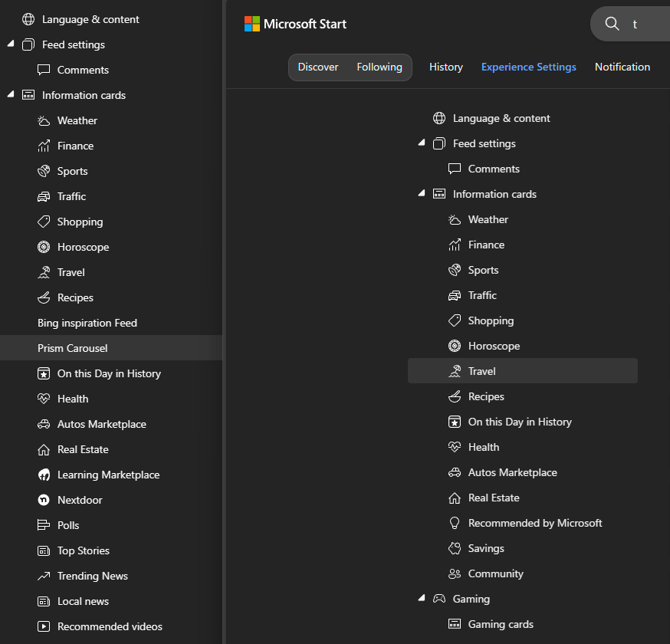Collapse the Gaming section
The image size is (670, 644).
[x=422, y=598]
